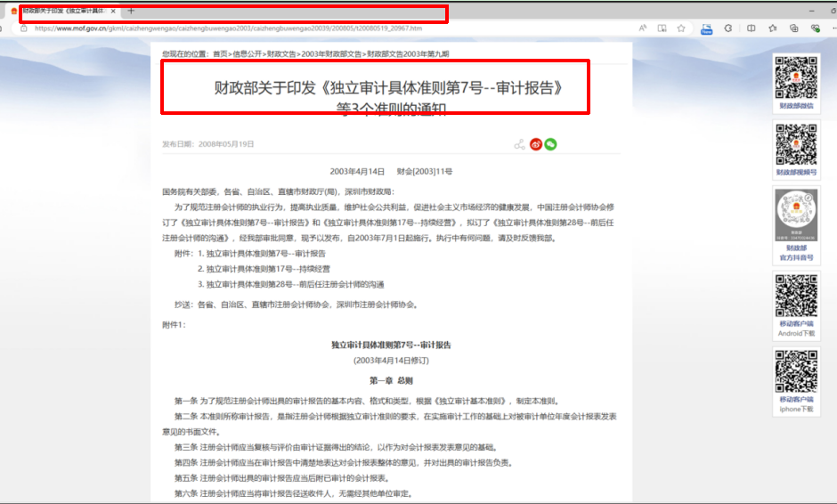Share article via red Weibo icon
Image resolution: width=837 pixels, height=504 pixels.
(536, 144)
